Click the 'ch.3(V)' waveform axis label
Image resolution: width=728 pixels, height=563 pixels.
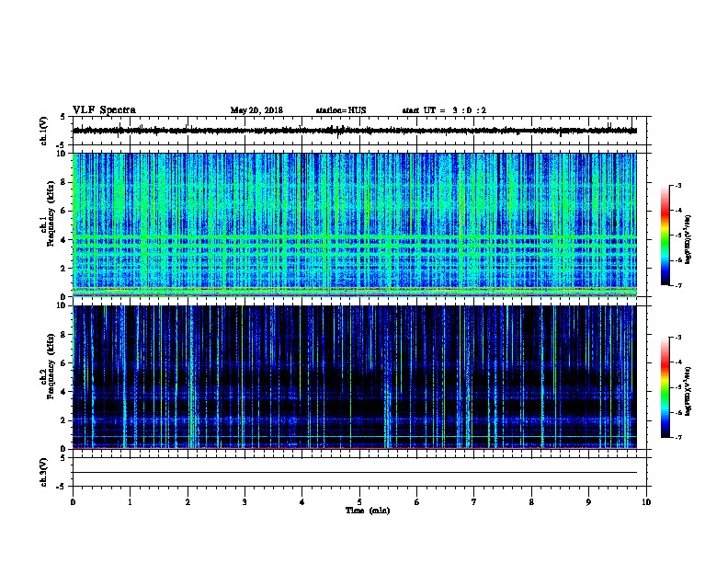pyautogui.click(x=44, y=472)
